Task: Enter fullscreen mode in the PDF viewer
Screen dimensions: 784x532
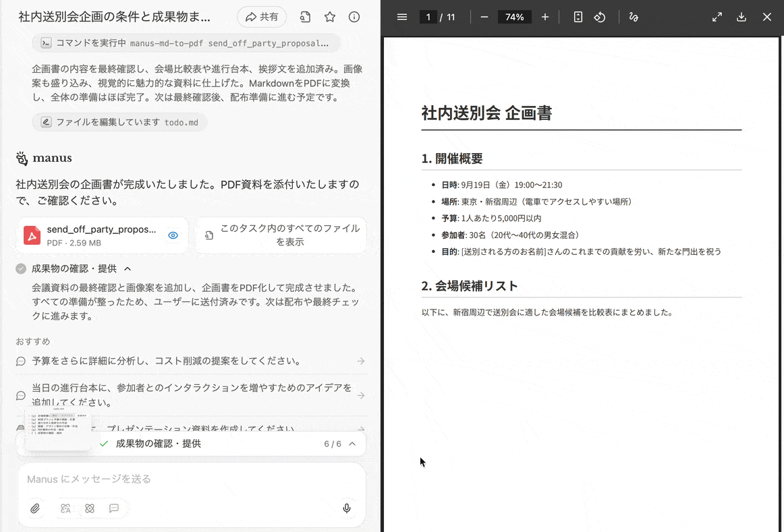Action: click(x=717, y=17)
